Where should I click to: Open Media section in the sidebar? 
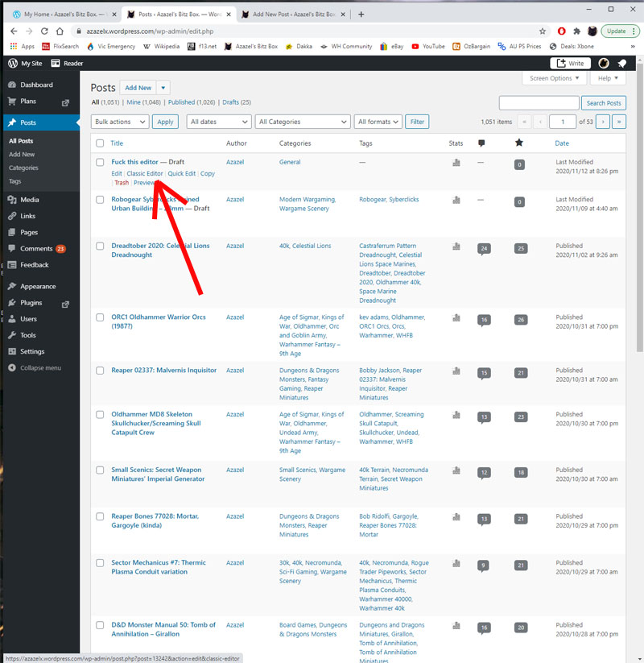(x=30, y=200)
